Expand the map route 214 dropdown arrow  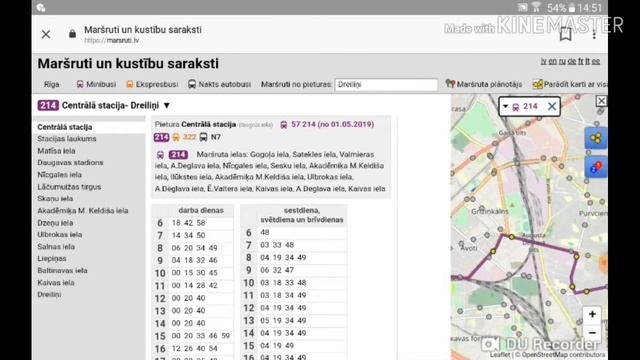click(505, 107)
